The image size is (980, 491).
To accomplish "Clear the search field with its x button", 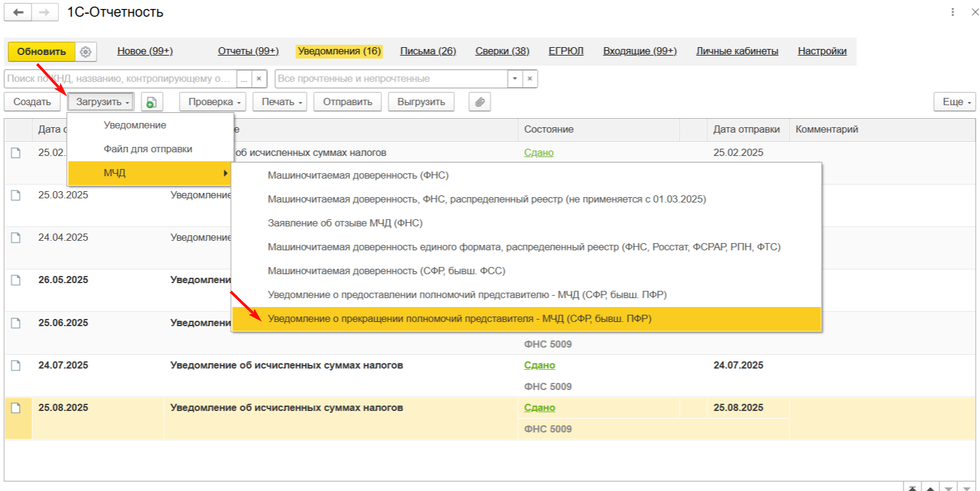I will (x=259, y=79).
